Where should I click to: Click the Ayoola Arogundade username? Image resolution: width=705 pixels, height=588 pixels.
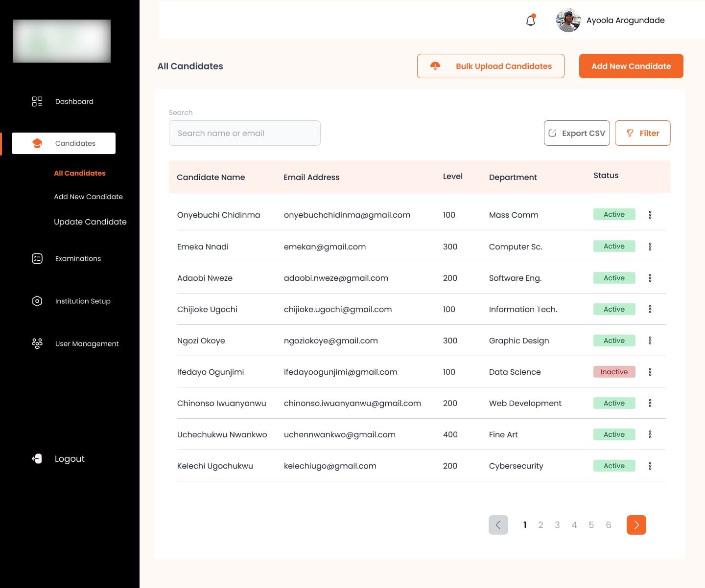(x=626, y=20)
